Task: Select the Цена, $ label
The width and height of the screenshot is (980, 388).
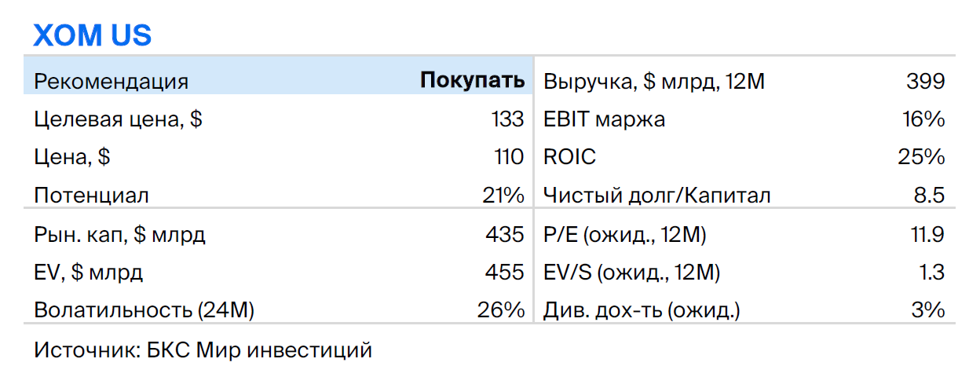Action: pyautogui.click(x=72, y=158)
